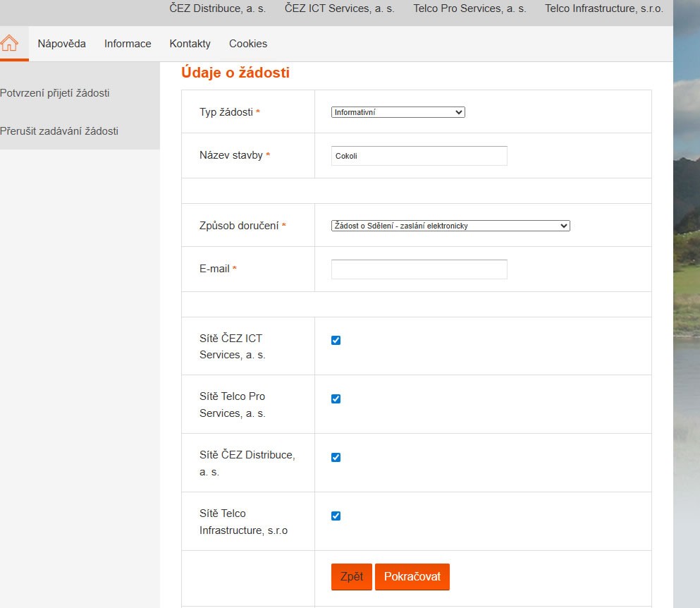Open Telco Infrastructure, s.r.o. header link
Image resolution: width=700 pixels, height=608 pixels.
(x=604, y=8)
